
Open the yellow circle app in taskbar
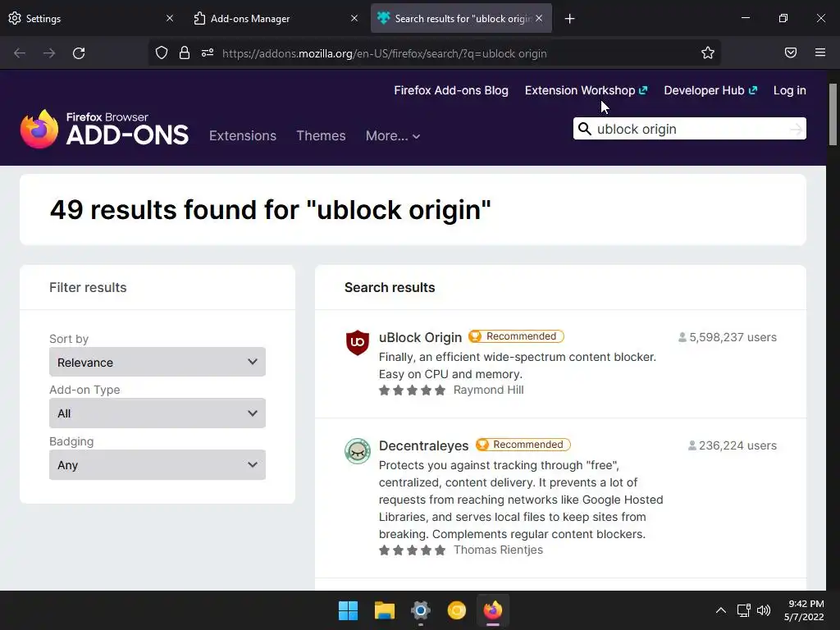pyautogui.click(x=456, y=610)
